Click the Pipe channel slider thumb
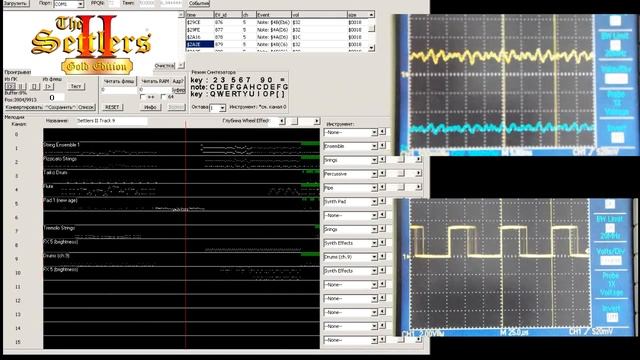 click(401, 187)
